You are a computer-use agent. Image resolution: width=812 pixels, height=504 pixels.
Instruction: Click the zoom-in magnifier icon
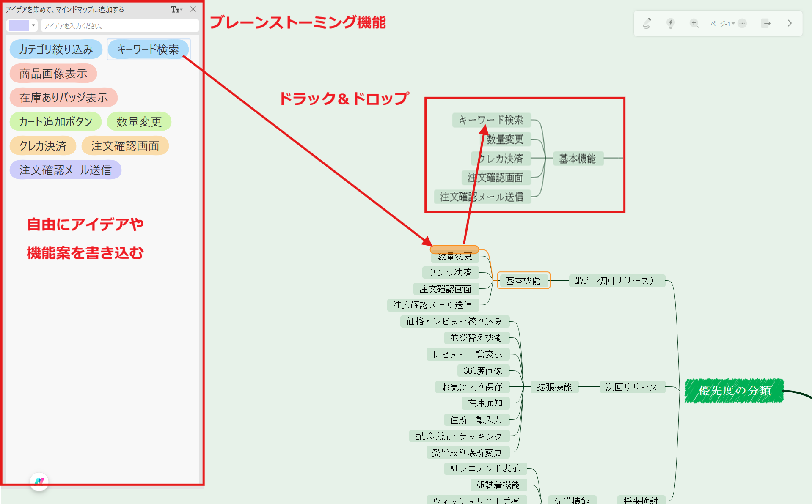point(694,23)
